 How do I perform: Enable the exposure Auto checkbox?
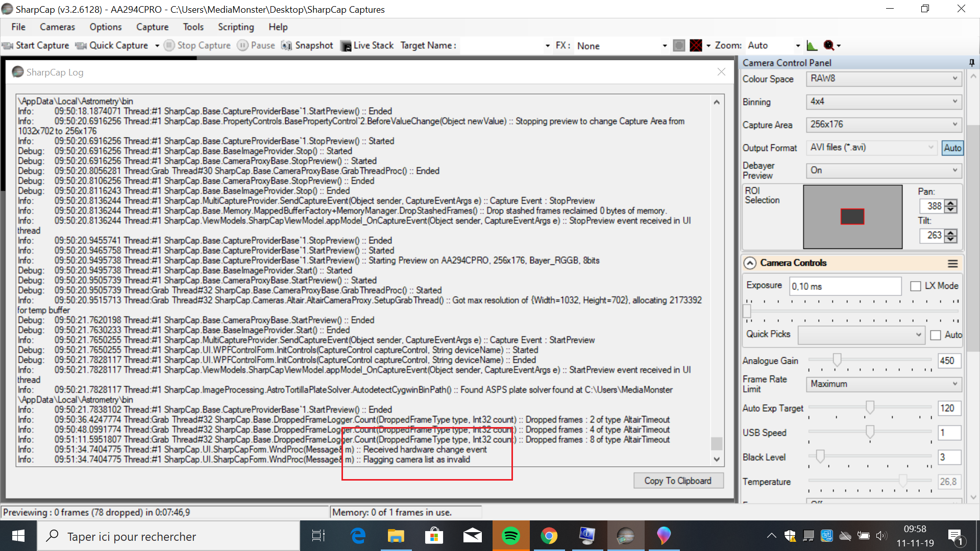click(936, 335)
